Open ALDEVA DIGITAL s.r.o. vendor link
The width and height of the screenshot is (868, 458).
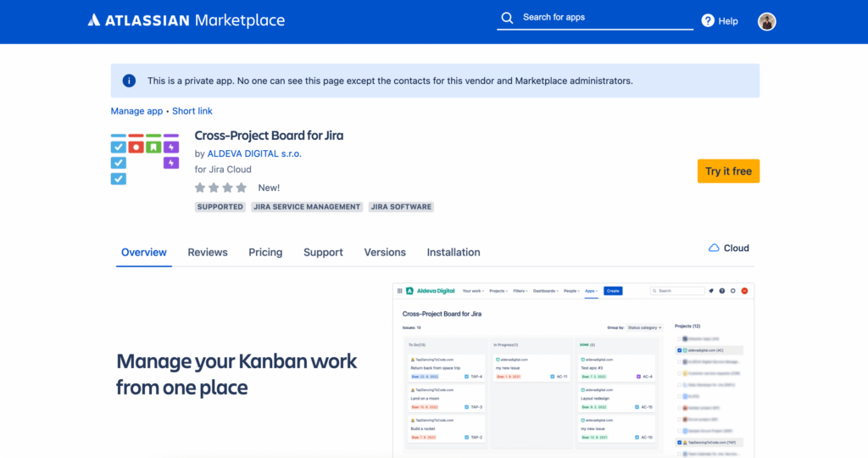tap(254, 154)
